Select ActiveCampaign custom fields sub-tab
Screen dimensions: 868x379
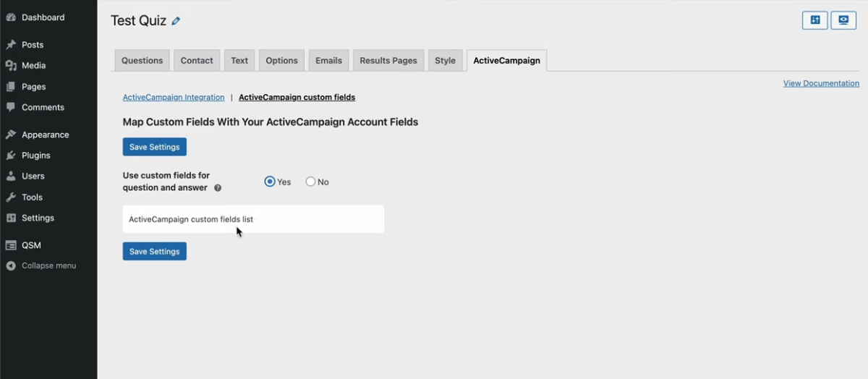coord(297,97)
